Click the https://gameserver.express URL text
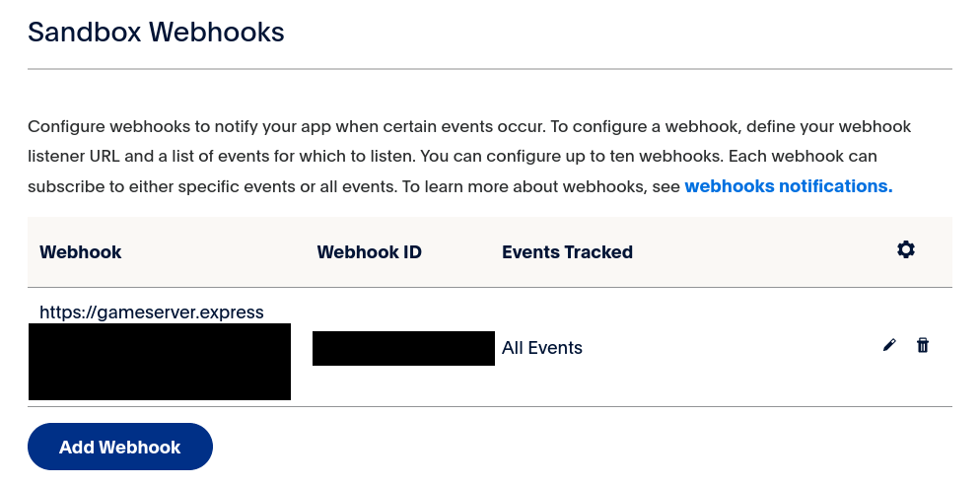The height and width of the screenshot is (485, 980). (152, 312)
